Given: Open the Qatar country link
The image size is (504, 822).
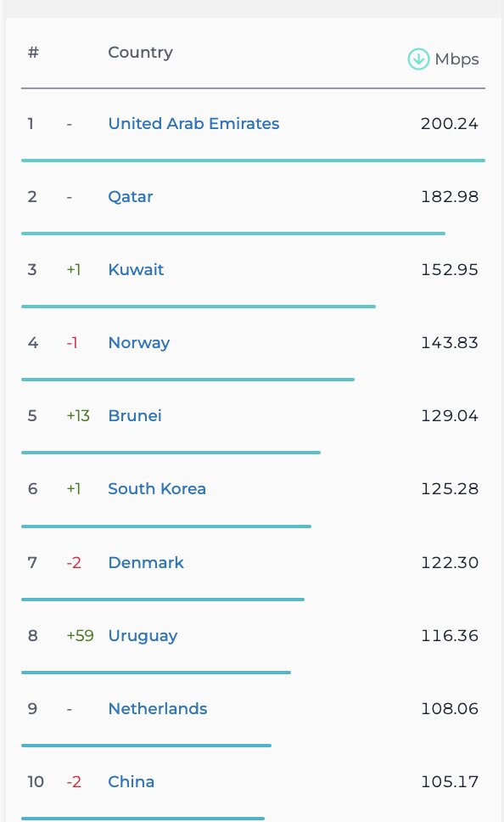Looking at the screenshot, I should point(130,196).
